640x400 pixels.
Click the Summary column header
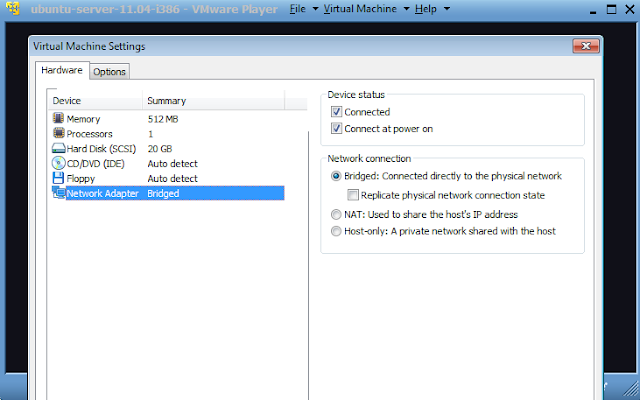(166, 101)
